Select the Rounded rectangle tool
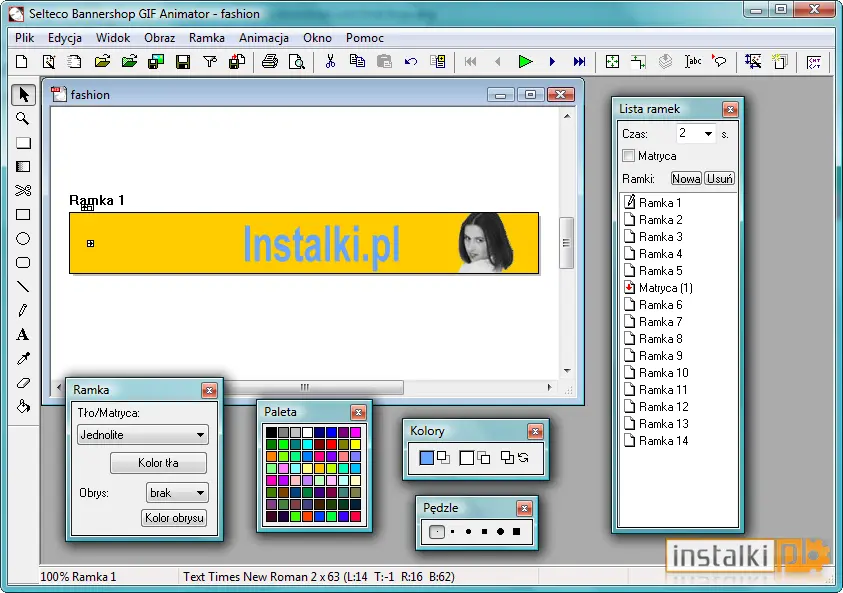 [x=23, y=262]
